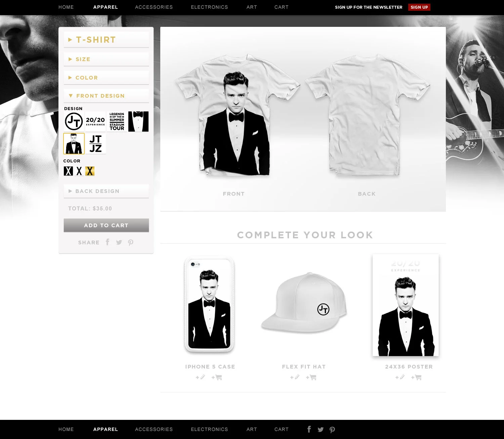Image resolution: width=504 pixels, height=439 pixels.
Task: Navigate to the ELECTRONICS menu
Action: 209,7
